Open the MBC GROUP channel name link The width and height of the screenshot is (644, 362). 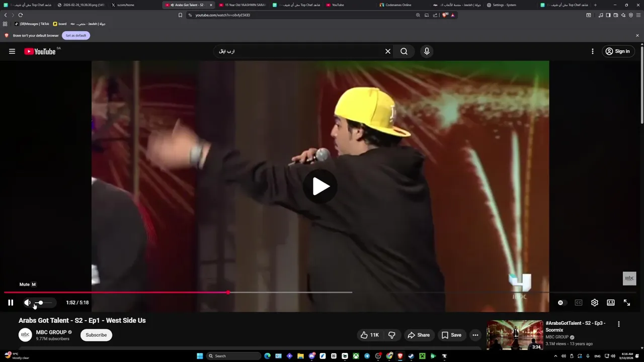click(51, 332)
